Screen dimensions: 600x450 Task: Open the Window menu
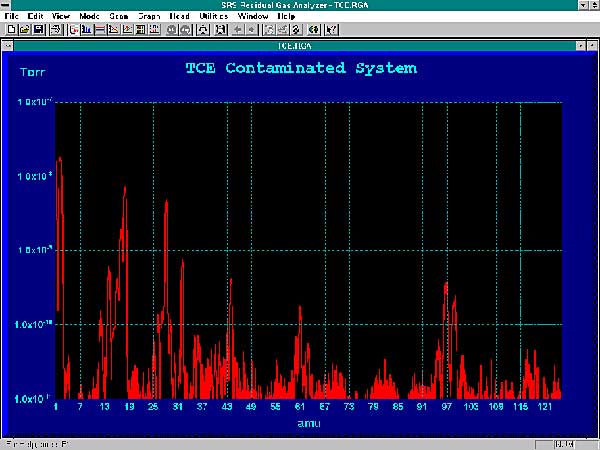coord(252,17)
